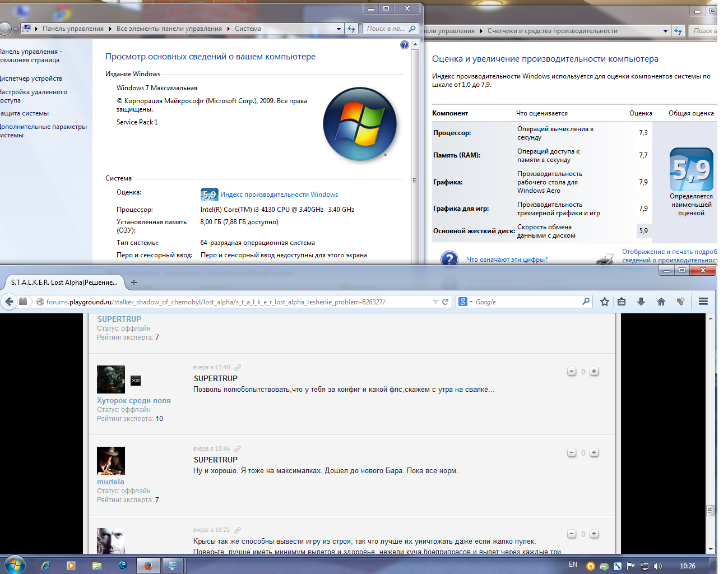Click 'Все элементы панели управления' breadcrumb

click(169, 29)
